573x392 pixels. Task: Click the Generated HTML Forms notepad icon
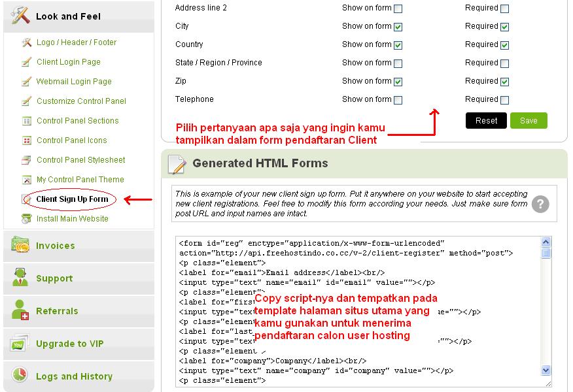click(x=177, y=164)
